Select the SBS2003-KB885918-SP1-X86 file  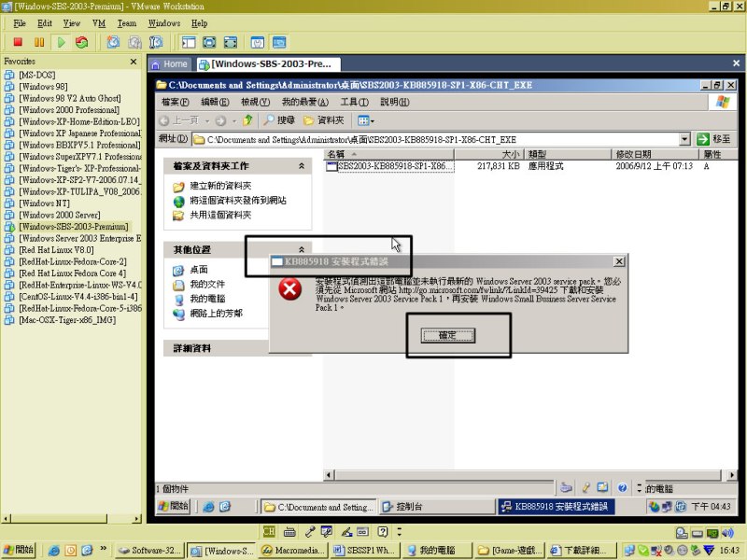pyautogui.click(x=391, y=166)
